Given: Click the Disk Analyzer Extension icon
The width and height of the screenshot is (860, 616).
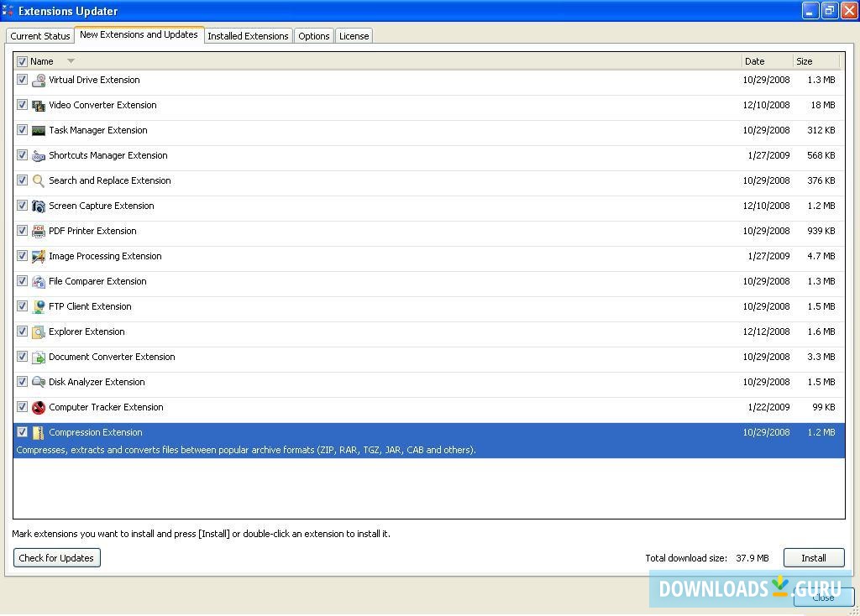Looking at the screenshot, I should (39, 382).
